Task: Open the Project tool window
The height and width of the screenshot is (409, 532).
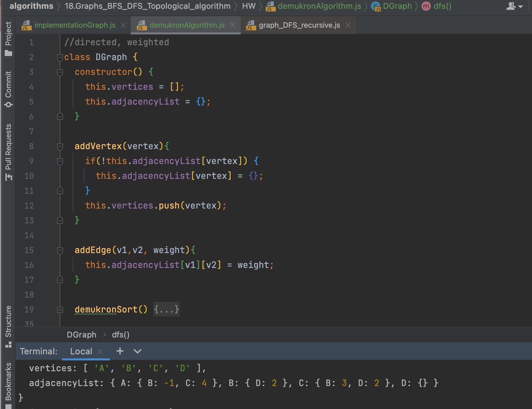Action: tap(8, 39)
